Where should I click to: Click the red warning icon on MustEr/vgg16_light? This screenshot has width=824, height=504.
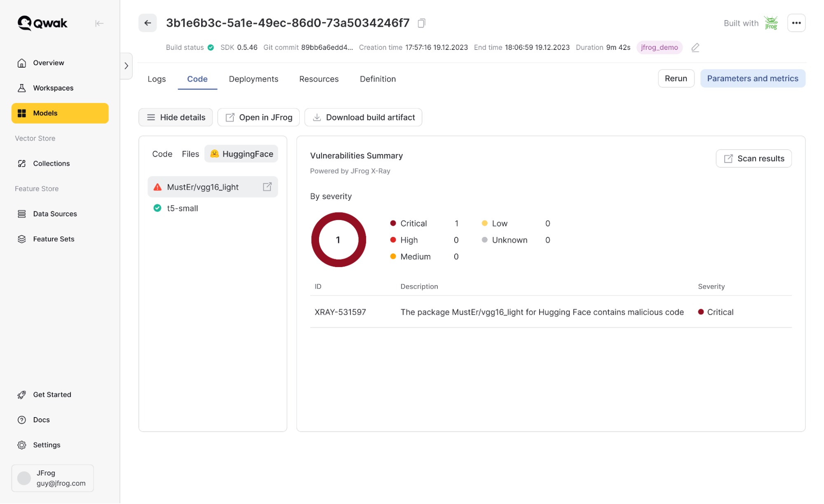157,187
